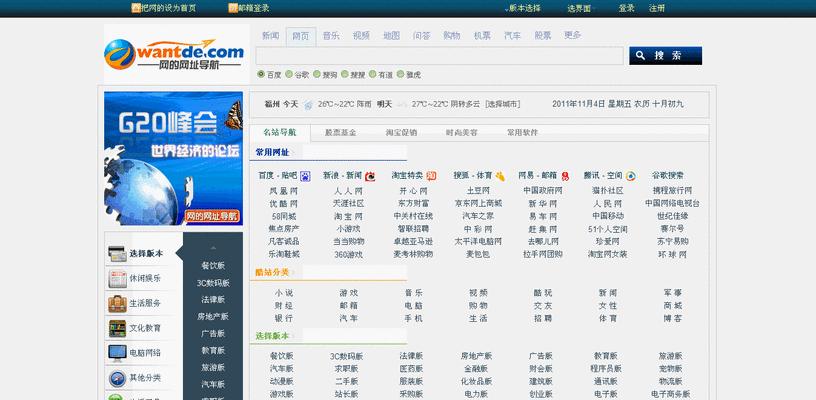Click the Baidu paw icon beside 百度·贴吧
816x400 pixels.
[305, 176]
